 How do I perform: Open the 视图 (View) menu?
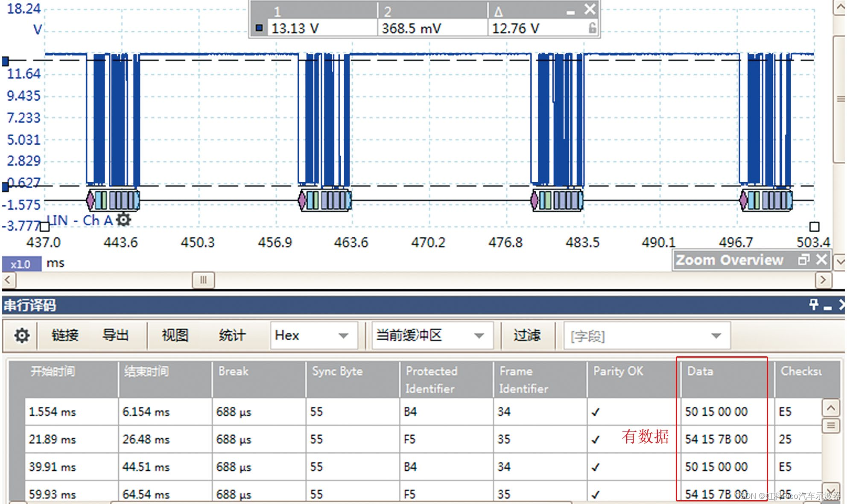pos(175,335)
